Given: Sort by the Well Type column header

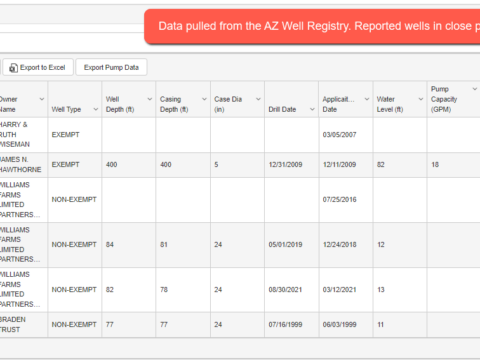Looking at the screenshot, I should (x=66, y=109).
